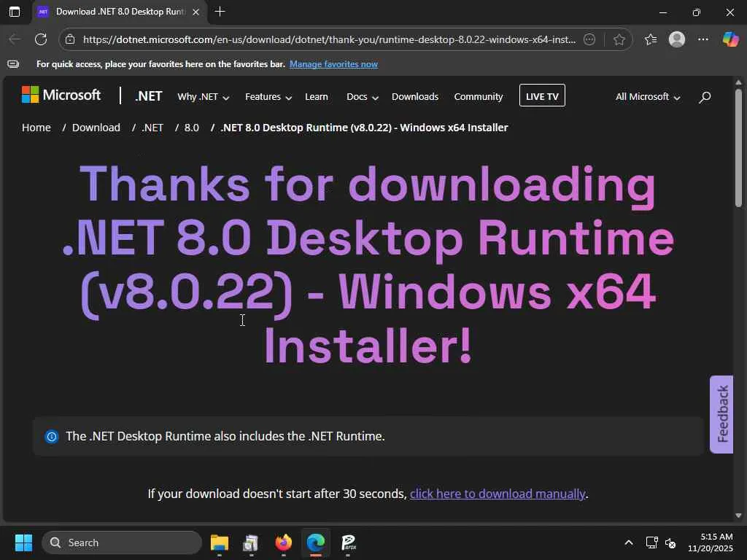747x560 pixels.
Task: Click the taskbar Search box
Action: (x=122, y=542)
